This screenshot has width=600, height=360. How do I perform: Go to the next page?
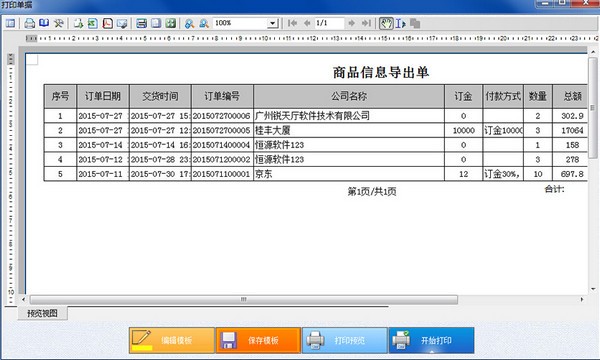pos(351,23)
